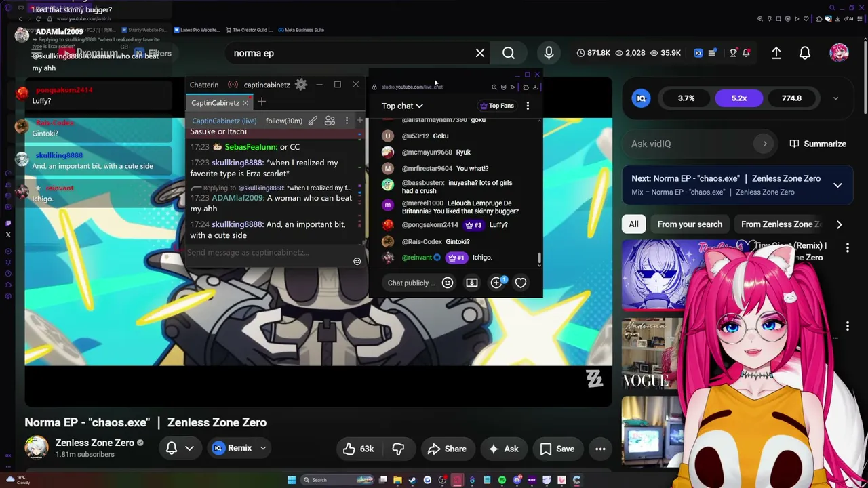Click the vidIQ circle logo in score panel

(x=641, y=98)
